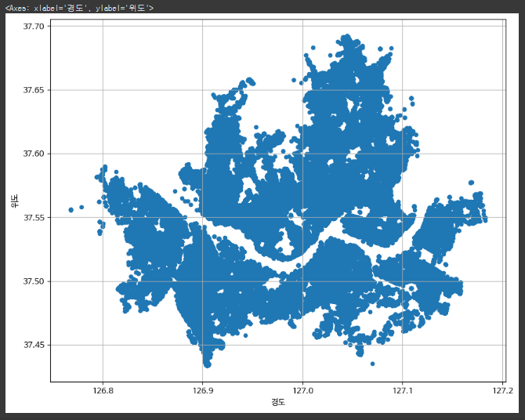
Task: Click the leftmost isolated scatter point
Action: click(x=71, y=210)
